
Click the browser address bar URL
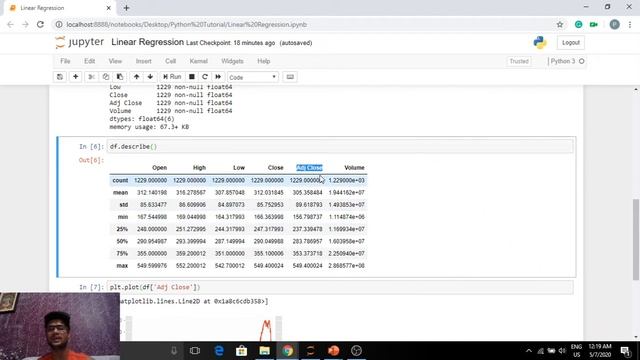(x=187, y=24)
